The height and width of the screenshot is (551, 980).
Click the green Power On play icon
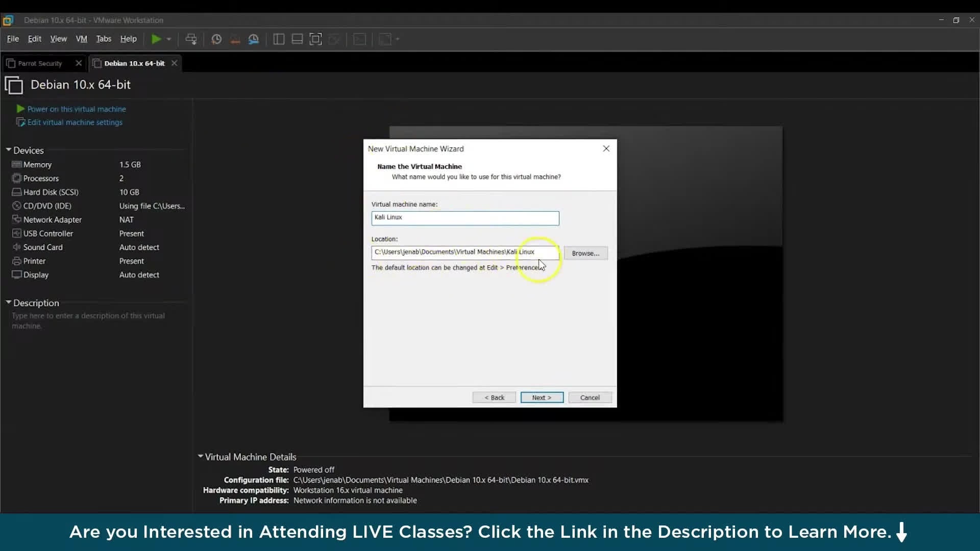[156, 39]
